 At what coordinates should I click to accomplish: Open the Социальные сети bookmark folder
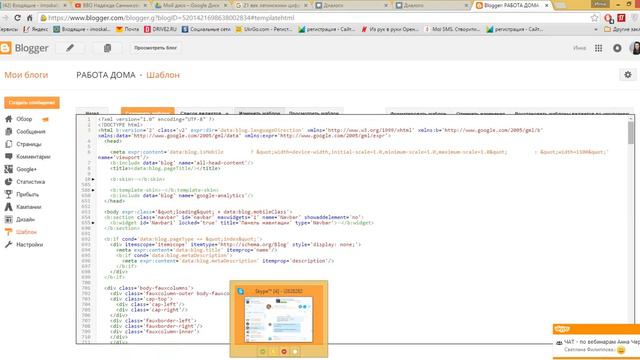click(x=206, y=29)
